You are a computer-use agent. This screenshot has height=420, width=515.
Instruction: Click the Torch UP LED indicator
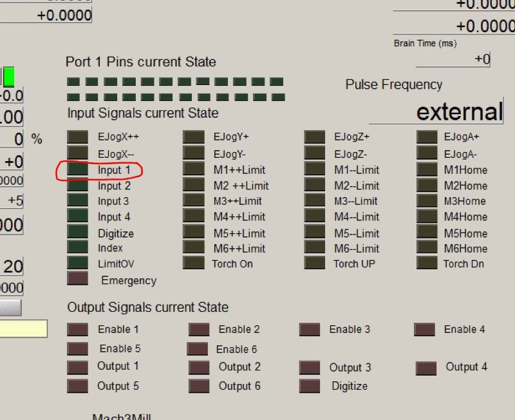click(x=315, y=263)
